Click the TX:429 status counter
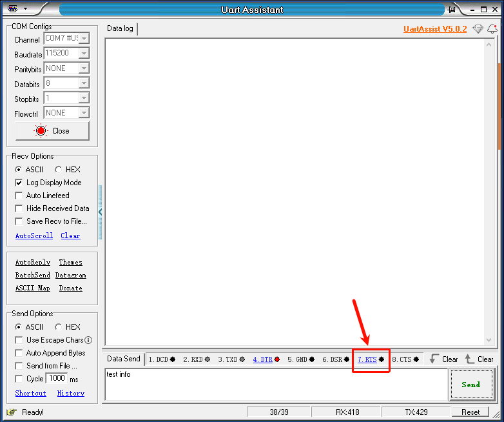This screenshot has width=504, height=422. pyautogui.click(x=416, y=412)
